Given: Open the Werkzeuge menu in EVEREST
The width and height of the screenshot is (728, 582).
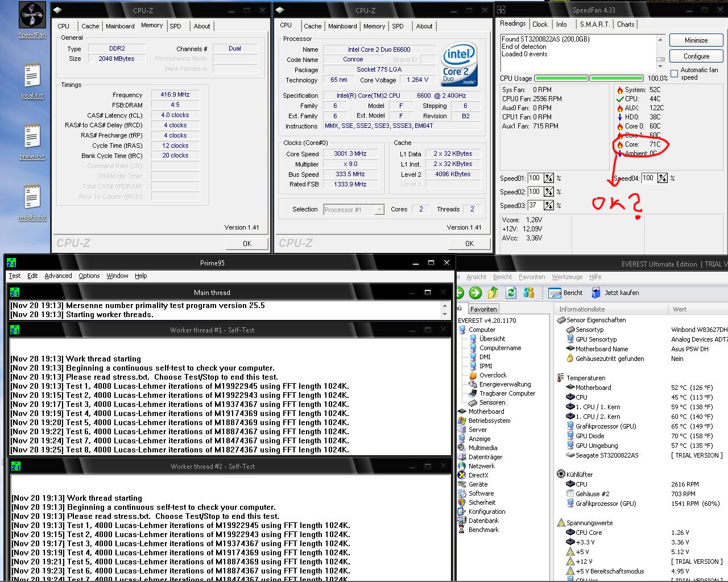Looking at the screenshot, I should (x=567, y=277).
